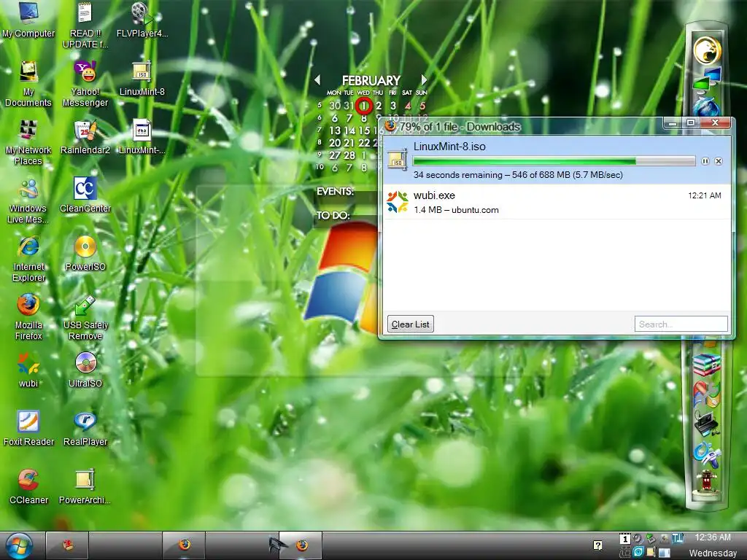Launch CCleaner from the desktop
Viewport: 747px width, 560px height.
(28, 486)
